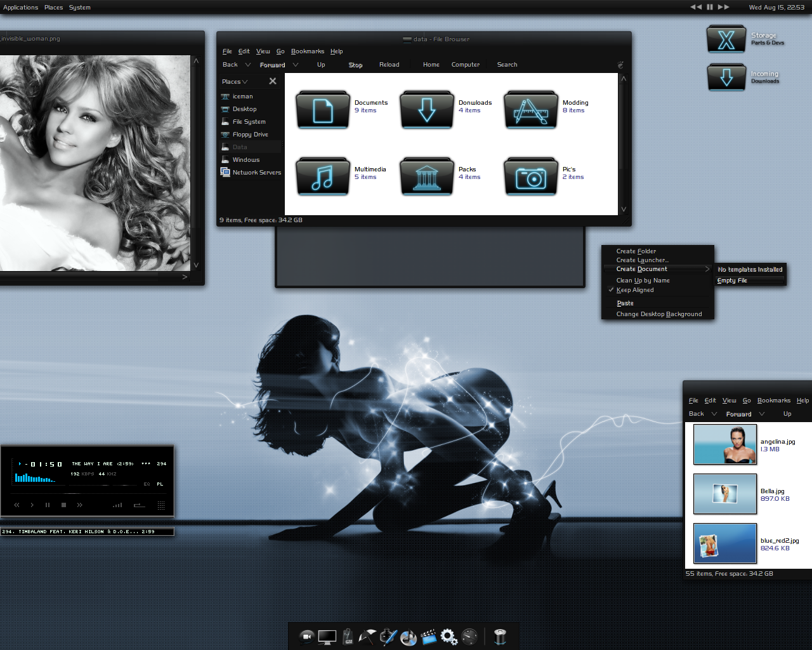Toggle Keep Aligned in the context menu

[634, 290]
